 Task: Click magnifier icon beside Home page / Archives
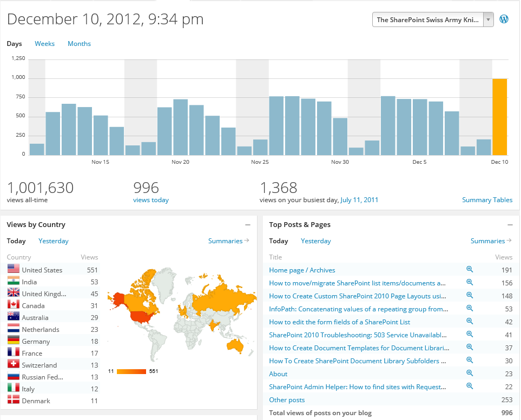click(470, 270)
